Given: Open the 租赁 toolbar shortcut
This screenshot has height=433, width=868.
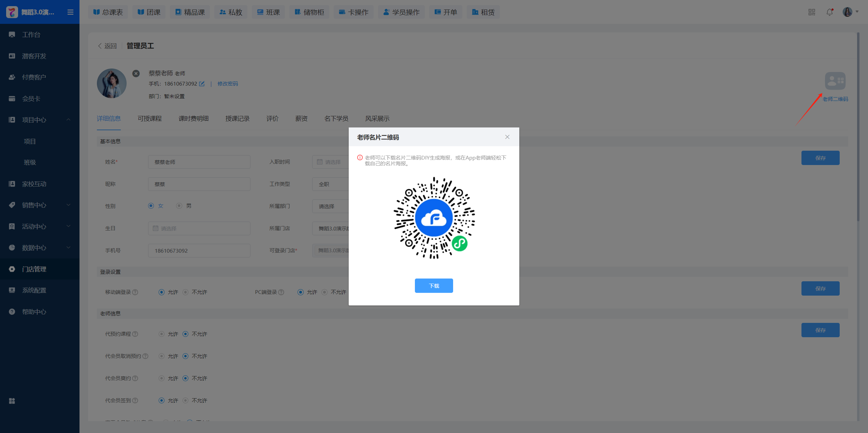Looking at the screenshot, I should click(483, 12).
